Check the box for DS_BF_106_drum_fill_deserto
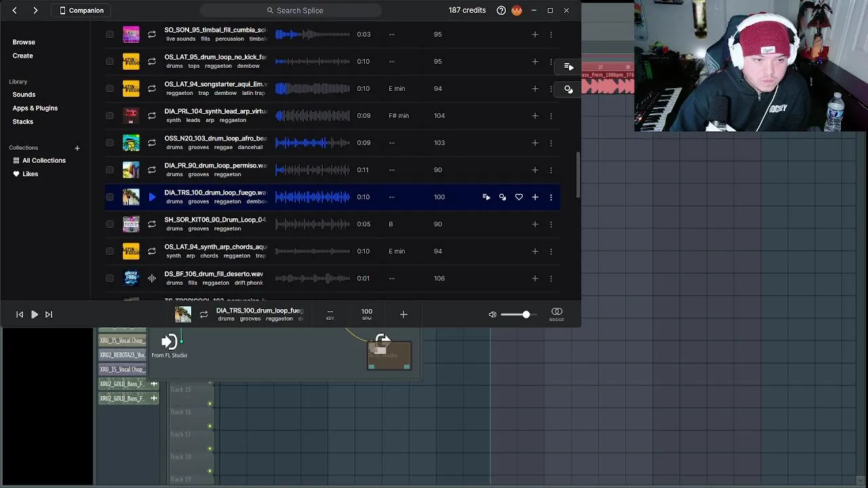This screenshot has height=488, width=868. pyautogui.click(x=110, y=278)
